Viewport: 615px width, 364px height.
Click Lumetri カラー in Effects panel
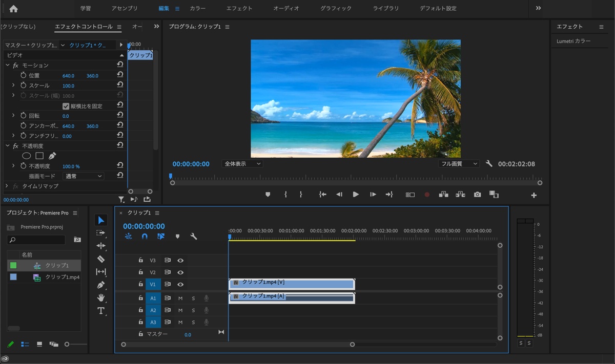(573, 41)
